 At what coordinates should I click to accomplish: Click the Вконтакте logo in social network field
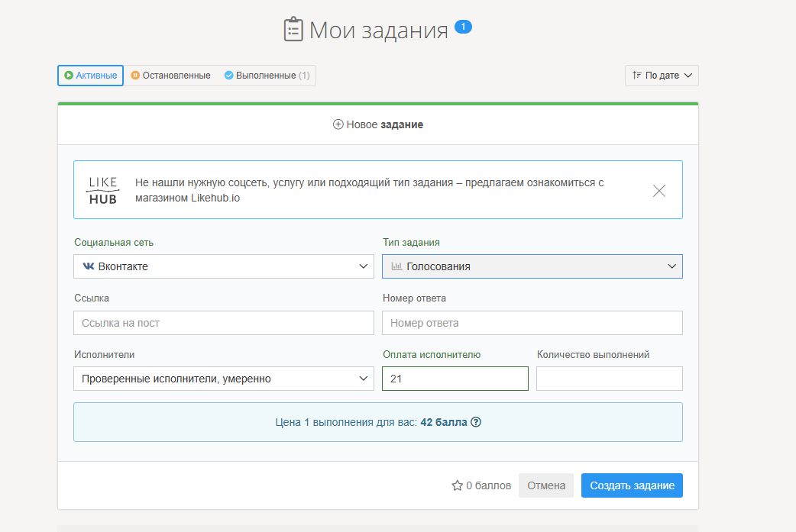click(x=89, y=266)
